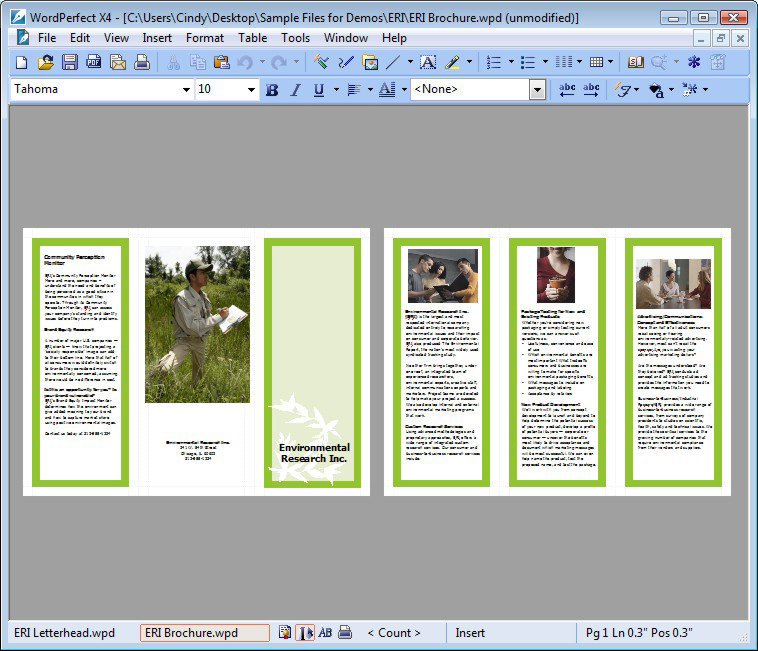Click the Publish to PDF icon
This screenshot has height=651, width=758.
tap(94, 62)
